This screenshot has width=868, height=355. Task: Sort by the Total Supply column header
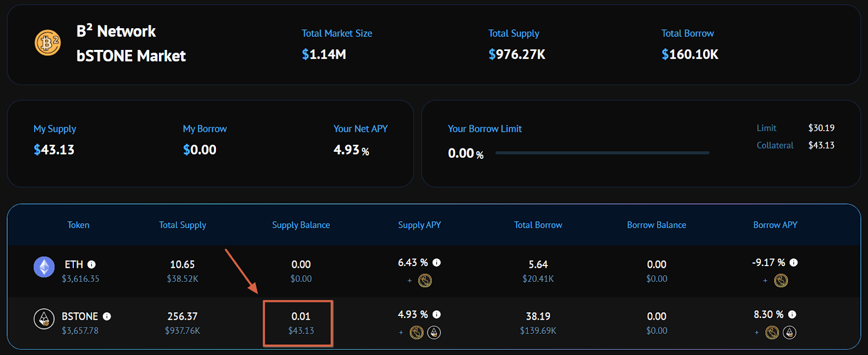[182, 225]
